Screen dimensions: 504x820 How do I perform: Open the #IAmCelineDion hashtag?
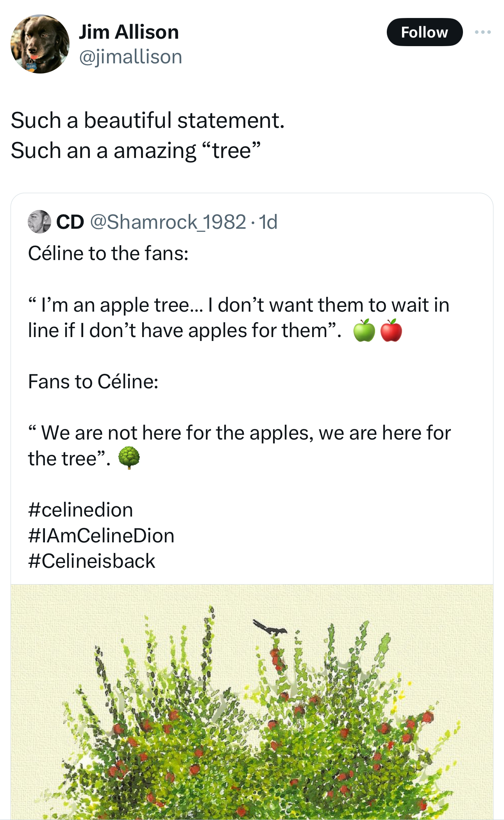101,535
